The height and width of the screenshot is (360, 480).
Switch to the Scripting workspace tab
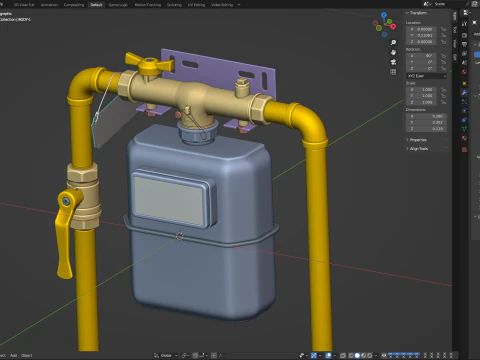tap(174, 5)
